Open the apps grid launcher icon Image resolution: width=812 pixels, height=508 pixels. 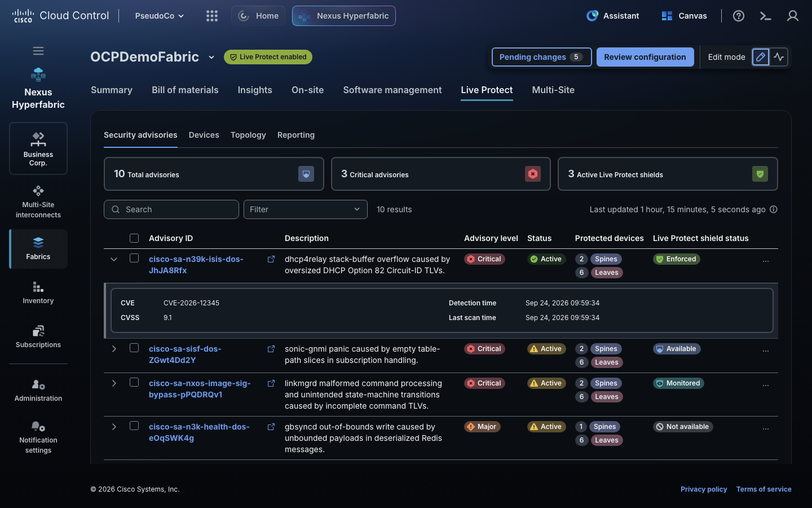tap(212, 16)
